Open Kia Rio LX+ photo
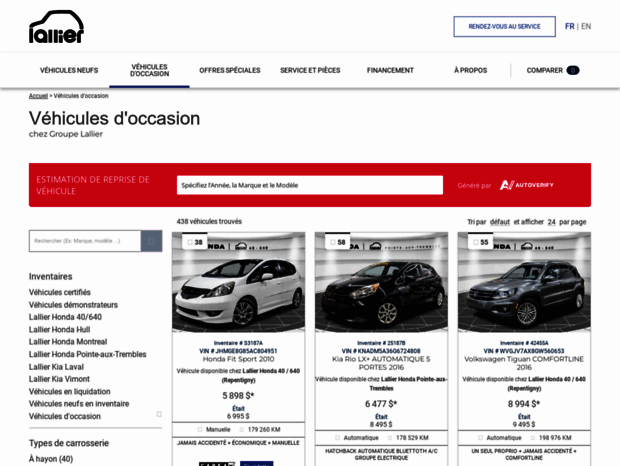This screenshot has height=466, width=620. click(381, 282)
